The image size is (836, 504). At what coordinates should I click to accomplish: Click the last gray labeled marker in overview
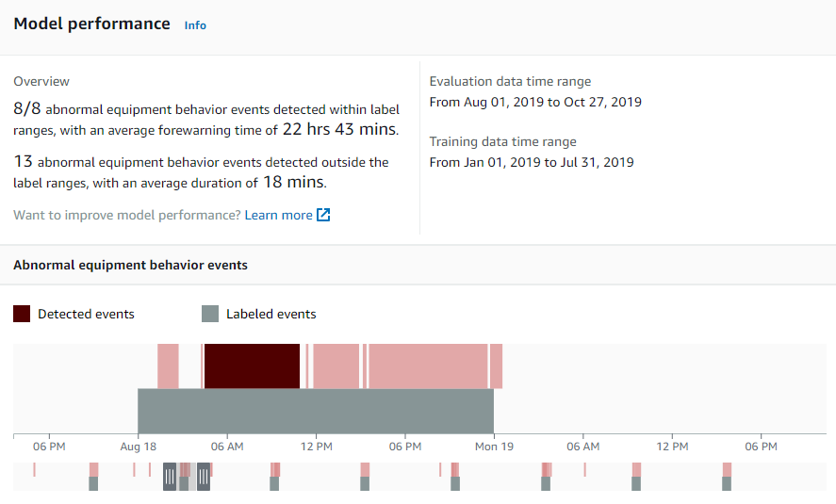point(727,483)
